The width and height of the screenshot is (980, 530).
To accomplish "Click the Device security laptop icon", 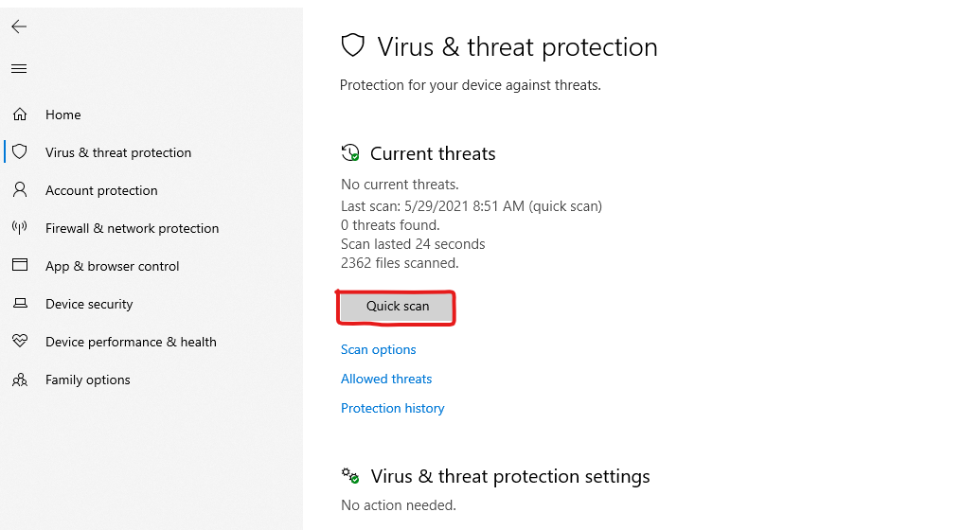I will (20, 303).
